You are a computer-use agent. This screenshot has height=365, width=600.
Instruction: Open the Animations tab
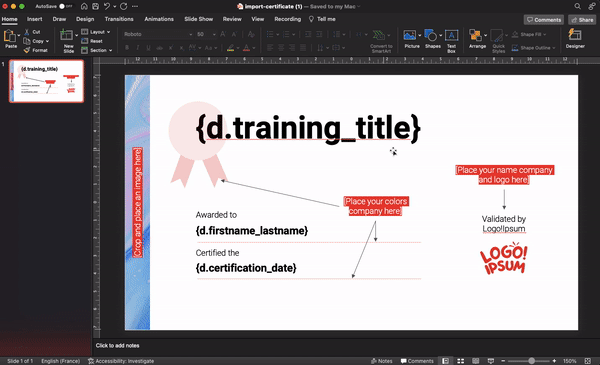tap(159, 19)
